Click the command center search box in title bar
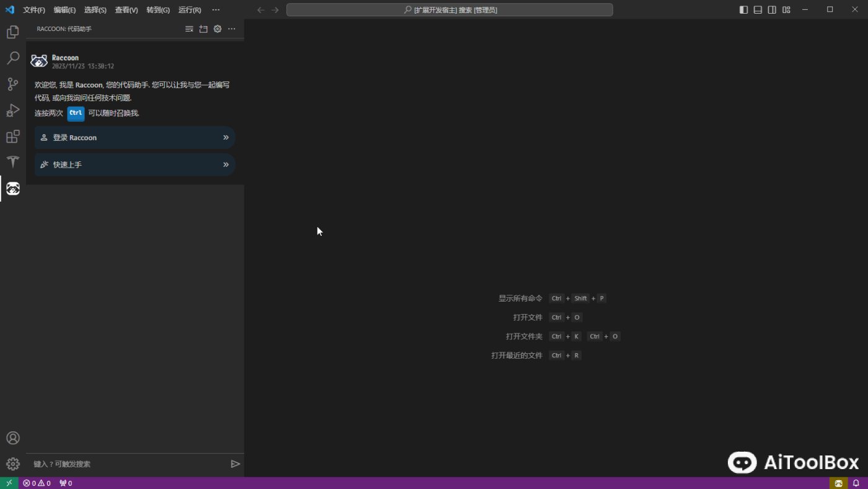 click(x=449, y=10)
